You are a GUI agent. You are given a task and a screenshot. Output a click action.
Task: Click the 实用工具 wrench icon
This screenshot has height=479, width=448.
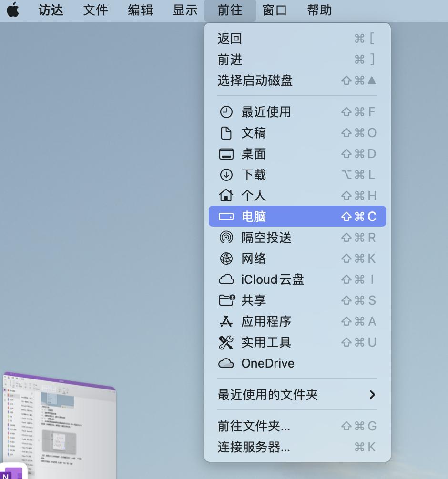226,342
